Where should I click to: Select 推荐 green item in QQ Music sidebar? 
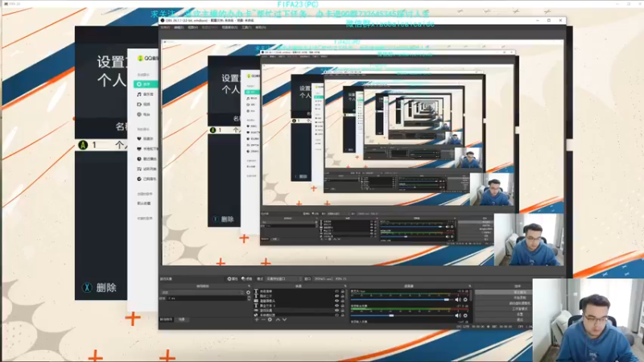[146, 84]
